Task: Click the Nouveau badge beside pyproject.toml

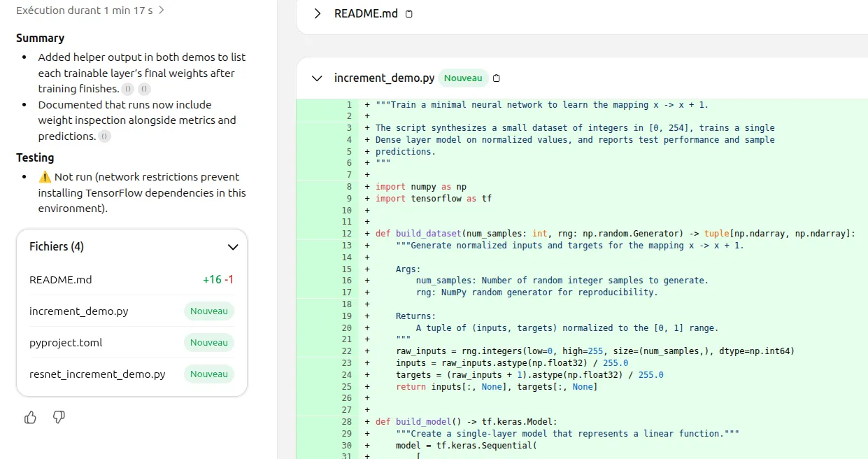Action: click(x=208, y=343)
